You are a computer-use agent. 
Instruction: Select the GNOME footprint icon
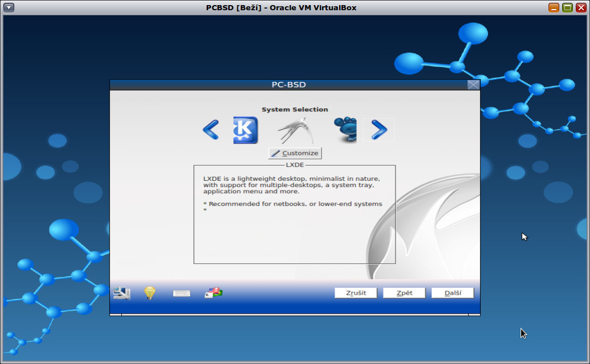[x=345, y=130]
